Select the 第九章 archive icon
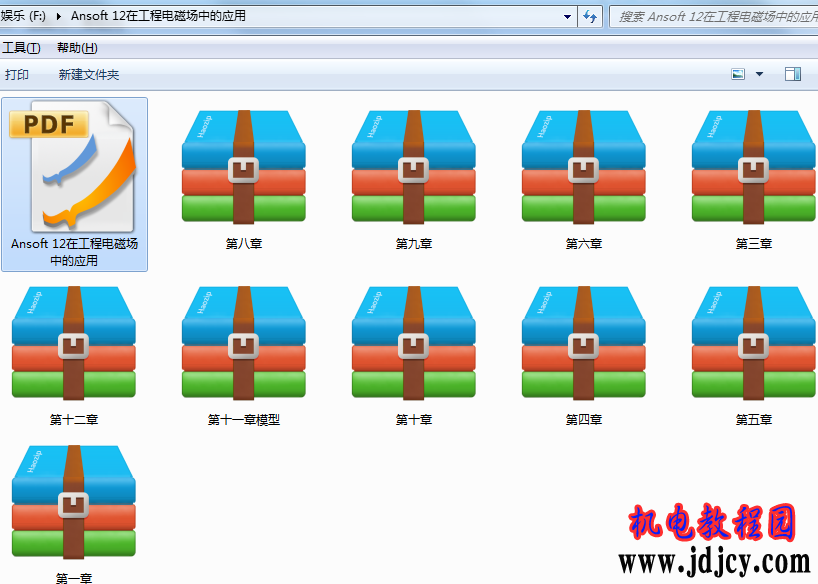Viewport: 818px width, 584px height. click(x=413, y=166)
